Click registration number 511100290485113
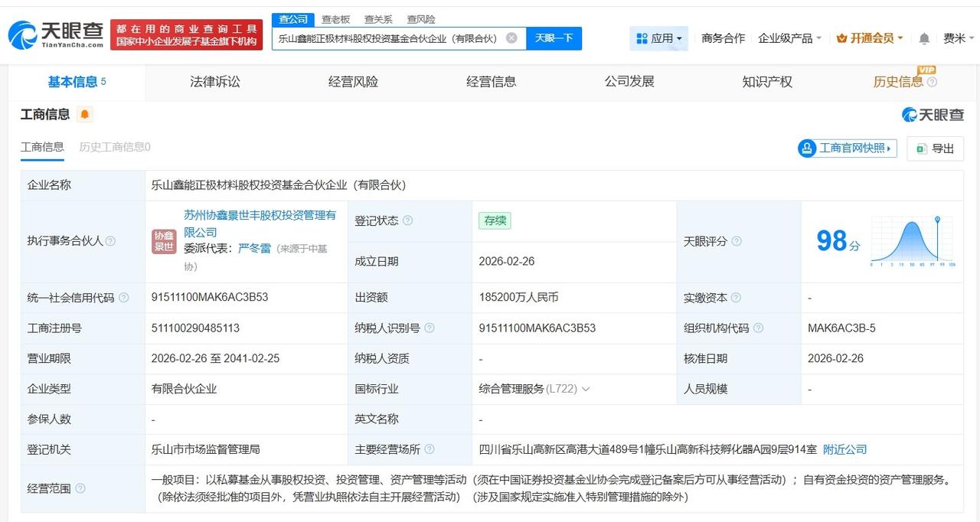Viewport: 980px width, 522px height. click(x=195, y=328)
